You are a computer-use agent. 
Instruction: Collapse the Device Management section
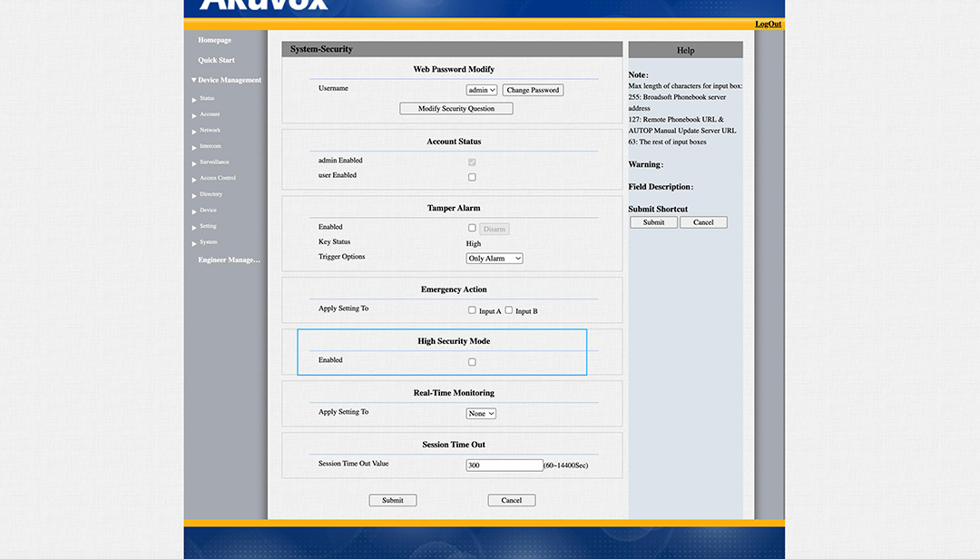pyautogui.click(x=193, y=81)
